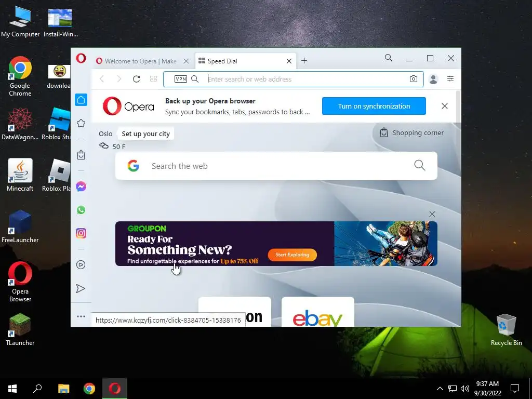Open Shopping corner button
Image resolution: width=532 pixels, height=399 pixels.
point(411,132)
